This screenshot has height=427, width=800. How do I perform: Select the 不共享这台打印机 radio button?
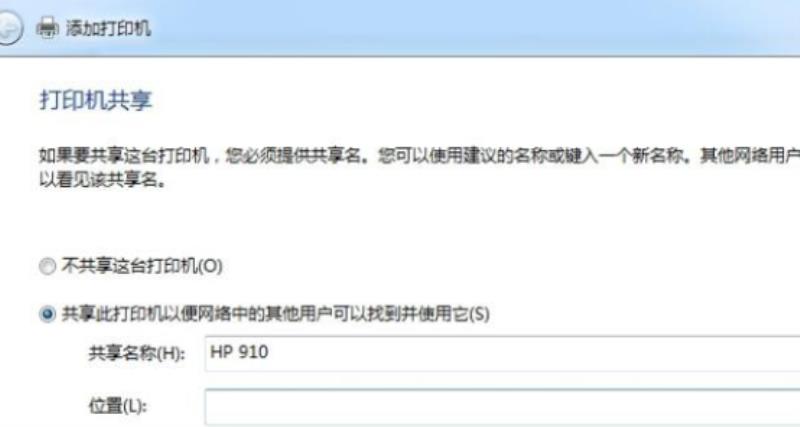point(47,266)
